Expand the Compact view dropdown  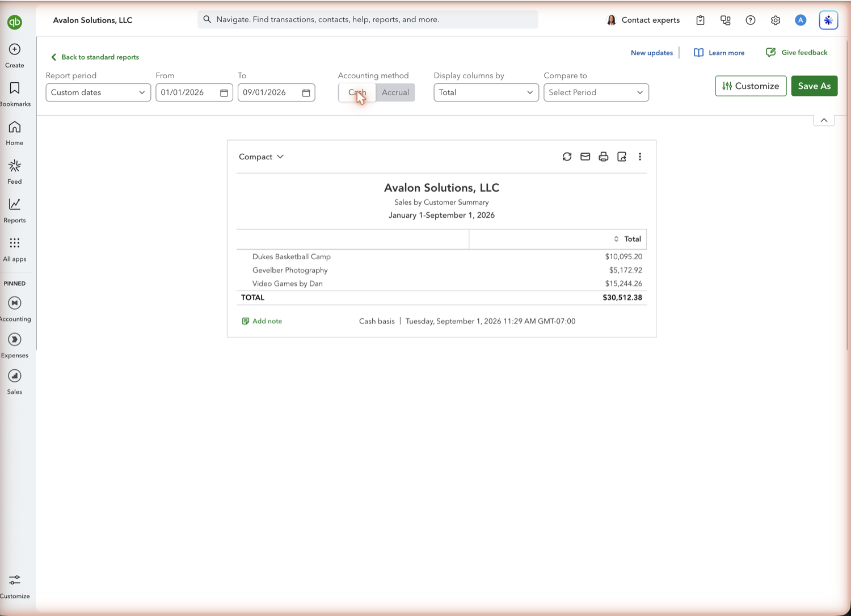click(261, 157)
